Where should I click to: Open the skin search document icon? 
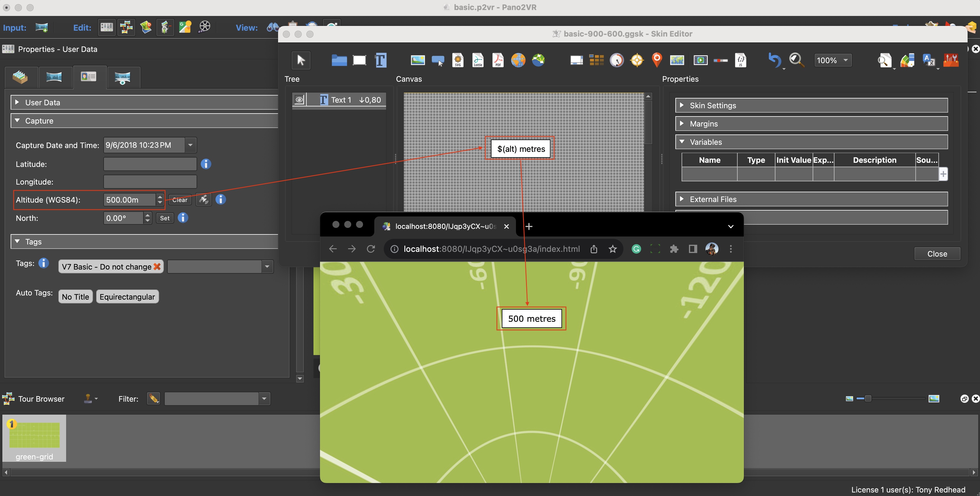click(x=885, y=60)
